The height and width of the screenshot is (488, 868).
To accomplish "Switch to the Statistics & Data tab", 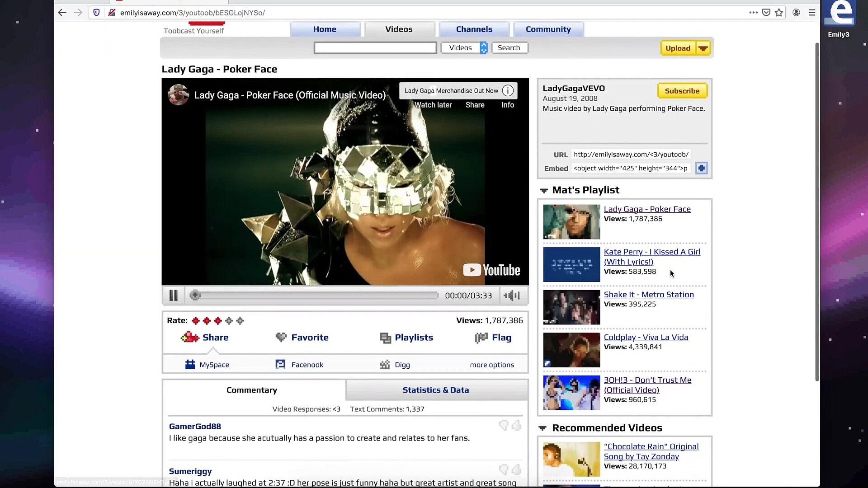I will [435, 390].
